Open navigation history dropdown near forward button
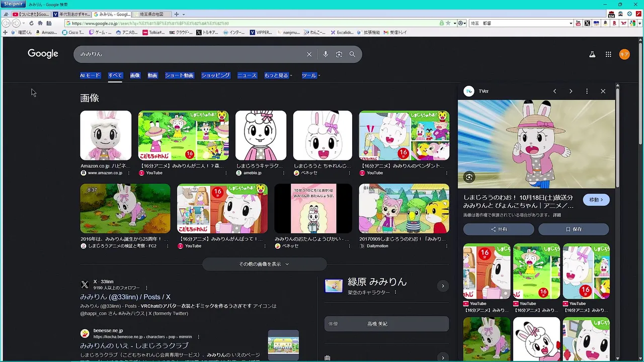The image size is (644, 362). [x=24, y=23]
